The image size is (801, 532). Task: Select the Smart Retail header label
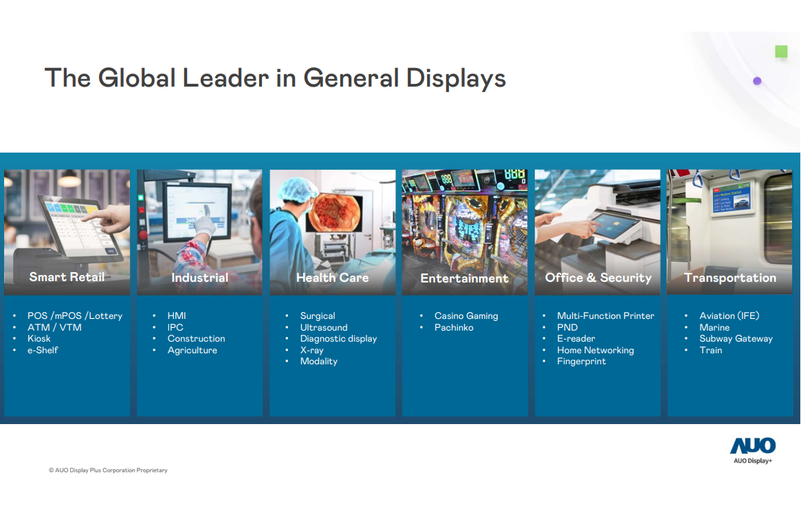pos(67,278)
